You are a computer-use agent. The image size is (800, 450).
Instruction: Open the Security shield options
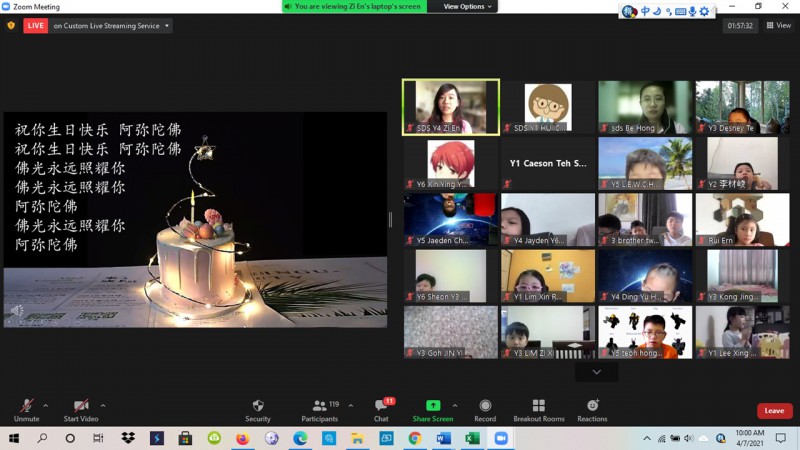(x=258, y=410)
